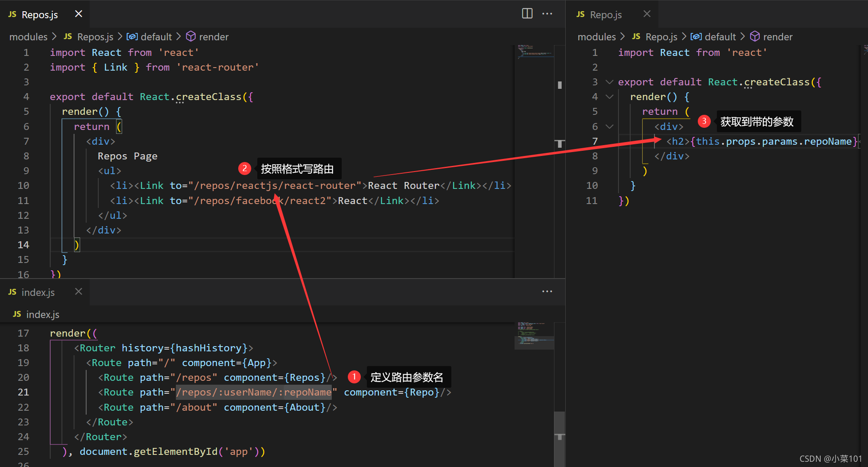The image size is (868, 467).
Task: Click 'hashHistory' in index.js line 18
Action: (208, 348)
